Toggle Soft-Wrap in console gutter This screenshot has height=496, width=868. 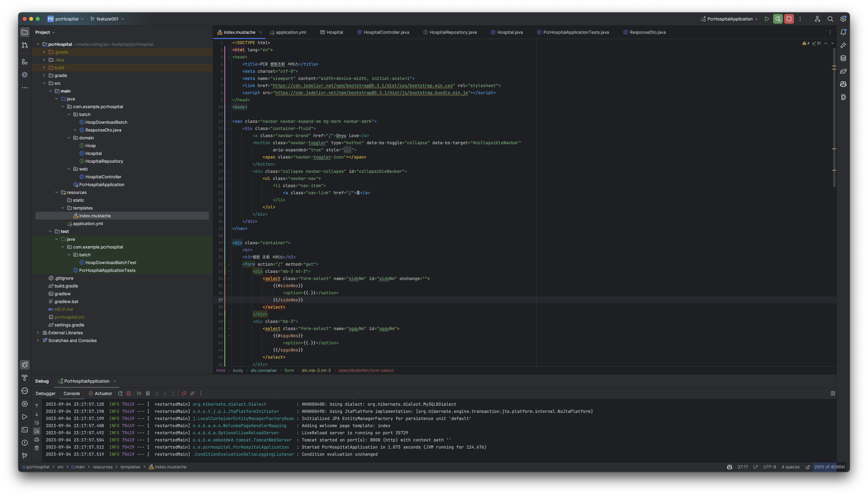pyautogui.click(x=37, y=423)
